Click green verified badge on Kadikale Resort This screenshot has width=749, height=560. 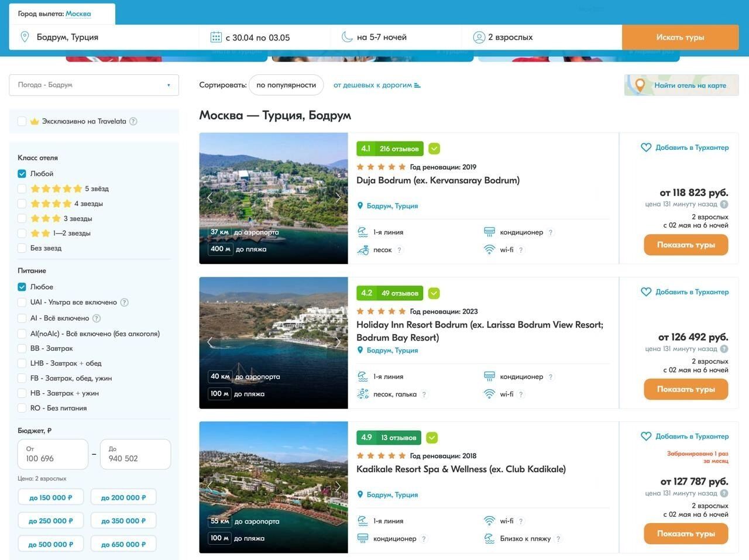click(x=432, y=438)
